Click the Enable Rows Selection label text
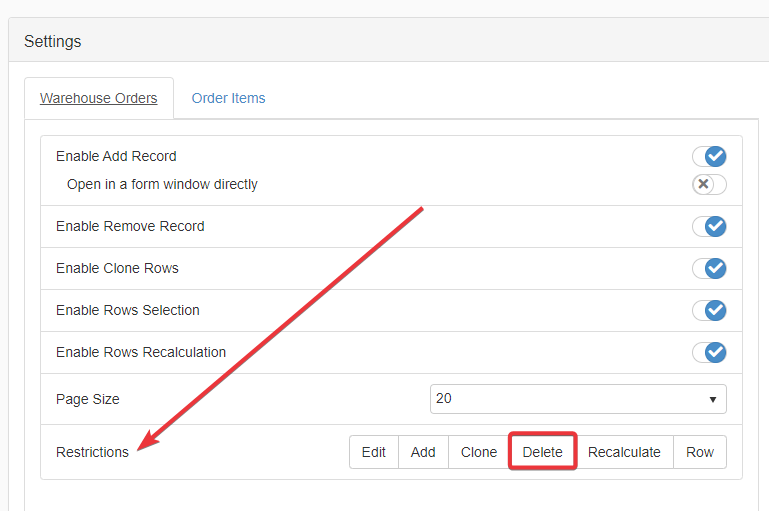This screenshot has width=769, height=511. 128,311
